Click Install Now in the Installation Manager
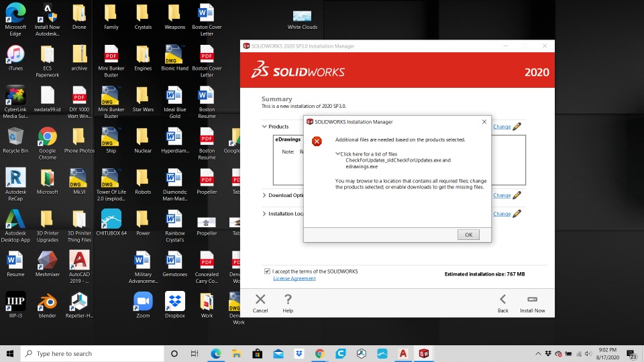 (532, 303)
